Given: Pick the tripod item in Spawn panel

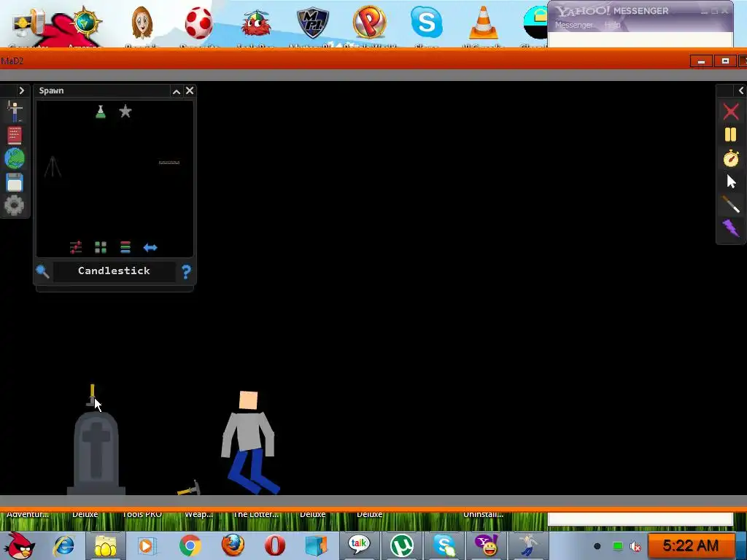Looking at the screenshot, I should point(53,167).
